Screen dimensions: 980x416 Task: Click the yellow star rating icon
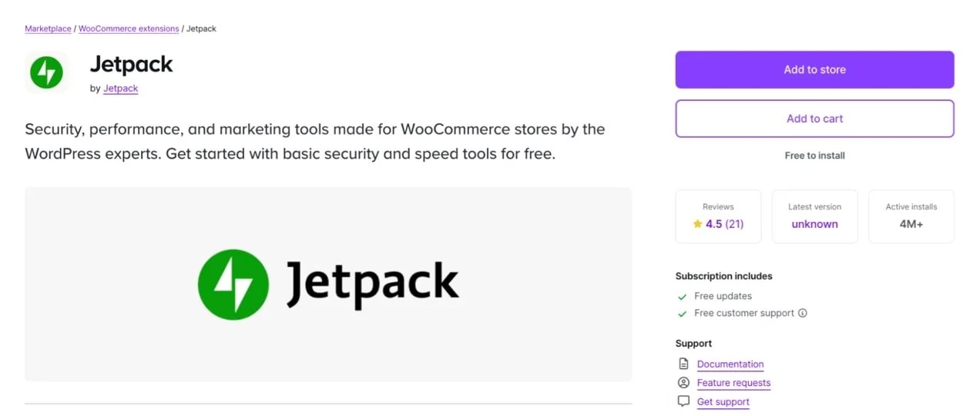697,224
